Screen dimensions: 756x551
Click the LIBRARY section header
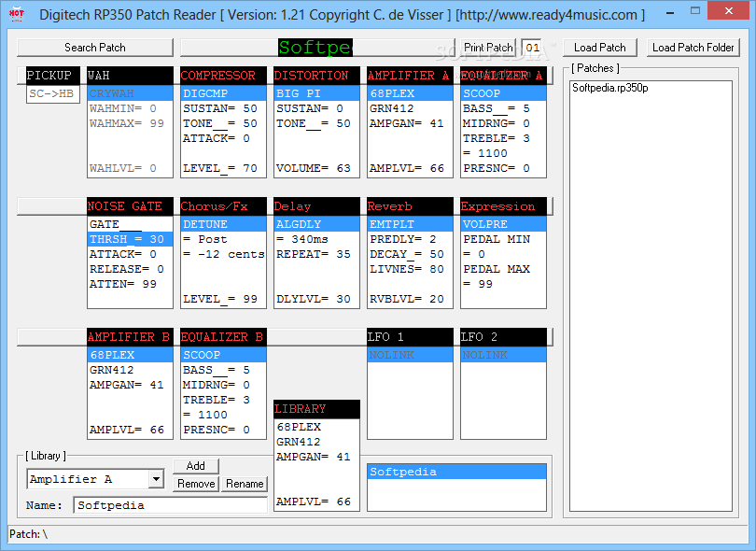(316, 409)
